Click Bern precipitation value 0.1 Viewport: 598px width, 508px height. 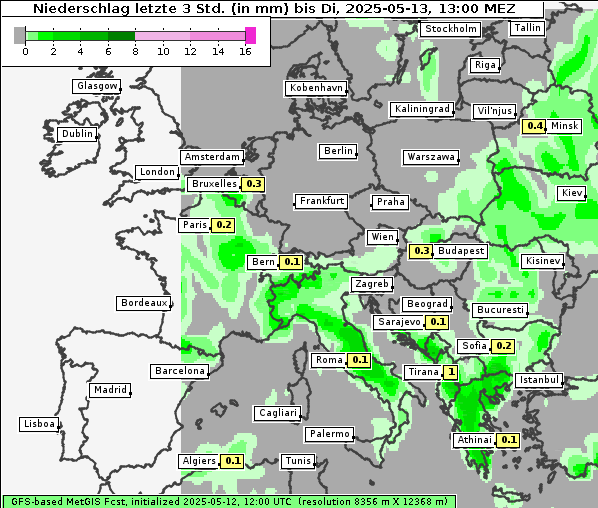pyautogui.click(x=291, y=262)
